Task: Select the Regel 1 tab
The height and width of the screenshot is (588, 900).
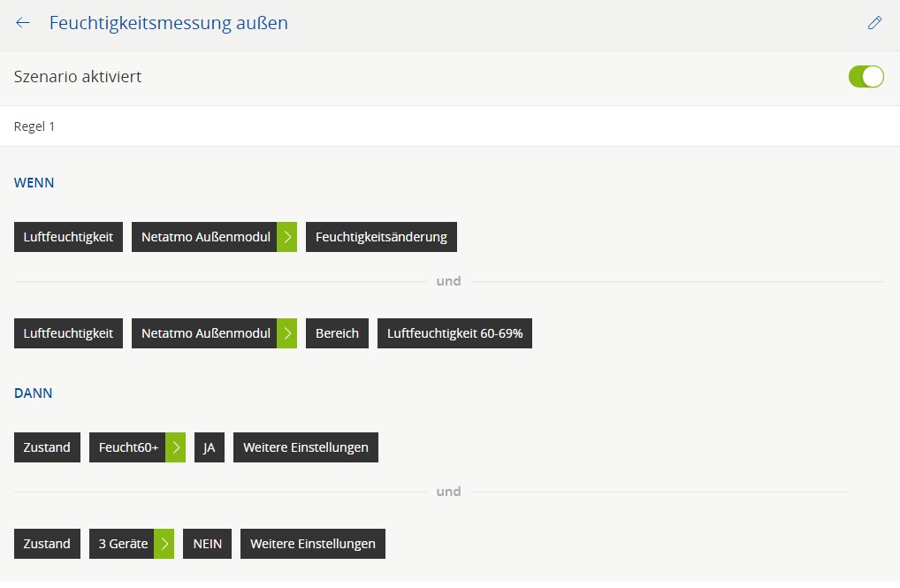Action: pyautogui.click(x=34, y=126)
